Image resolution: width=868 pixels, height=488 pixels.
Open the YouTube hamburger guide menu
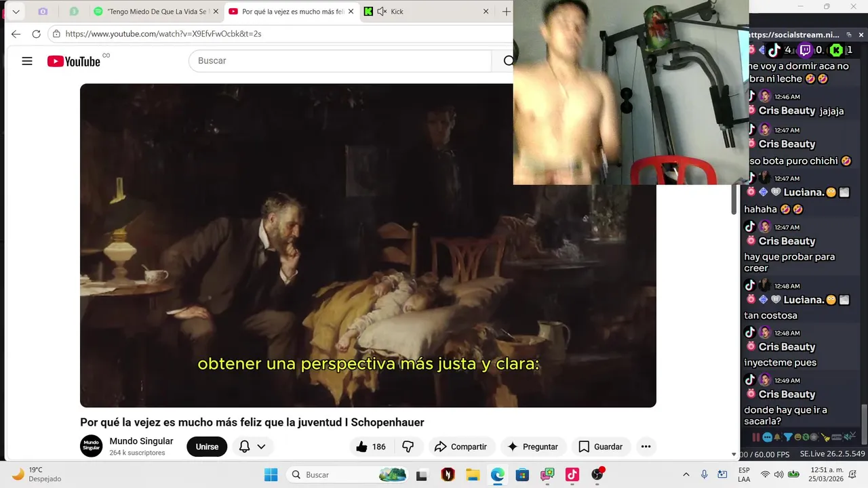pos(27,61)
